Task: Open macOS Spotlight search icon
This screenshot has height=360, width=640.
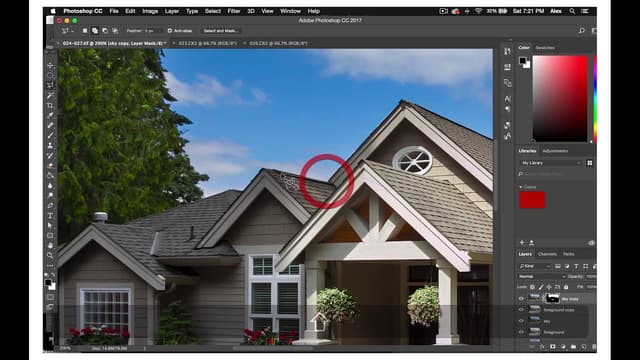Action: pyautogui.click(x=572, y=11)
